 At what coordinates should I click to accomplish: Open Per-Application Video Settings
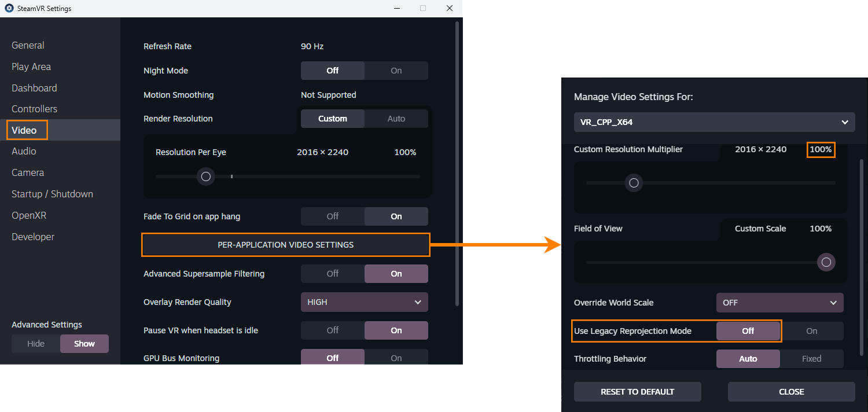point(285,245)
